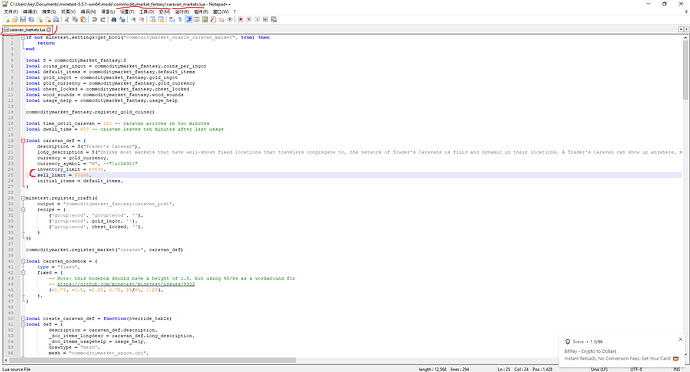Screen dimensions: 690x372
Task: Click the Open file toolbar icon
Action: coord(14,19)
